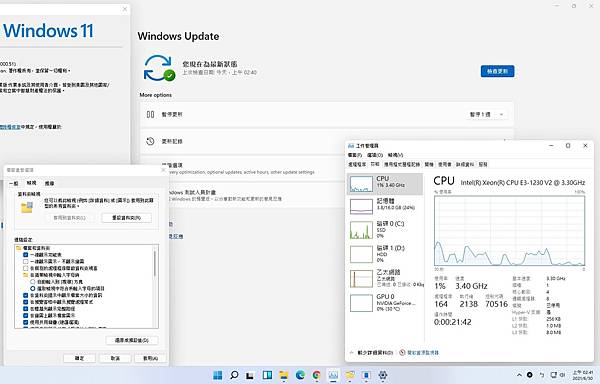Click the folder view icon in Folder Options
The image size is (600, 384).
point(27,207)
